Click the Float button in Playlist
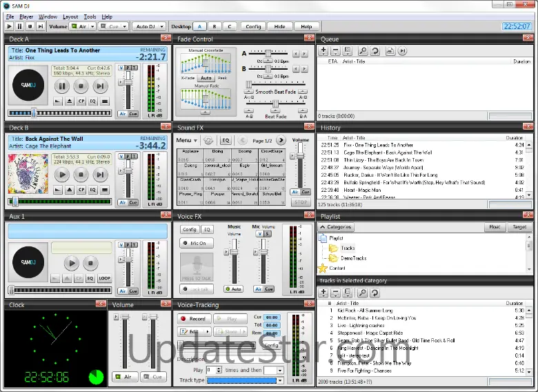This screenshot has height=392, width=538. [x=495, y=227]
